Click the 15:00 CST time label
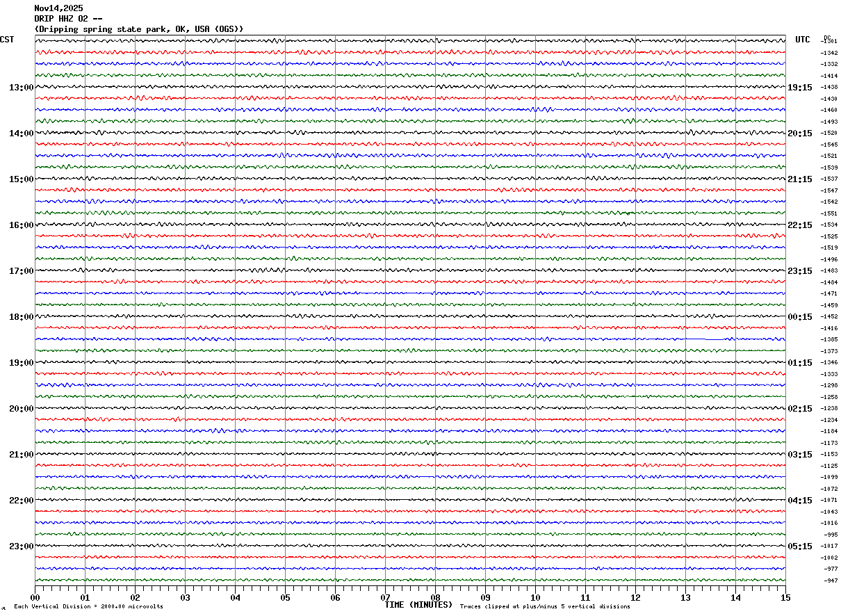Viewport: 841px width, 616px height. [21, 179]
